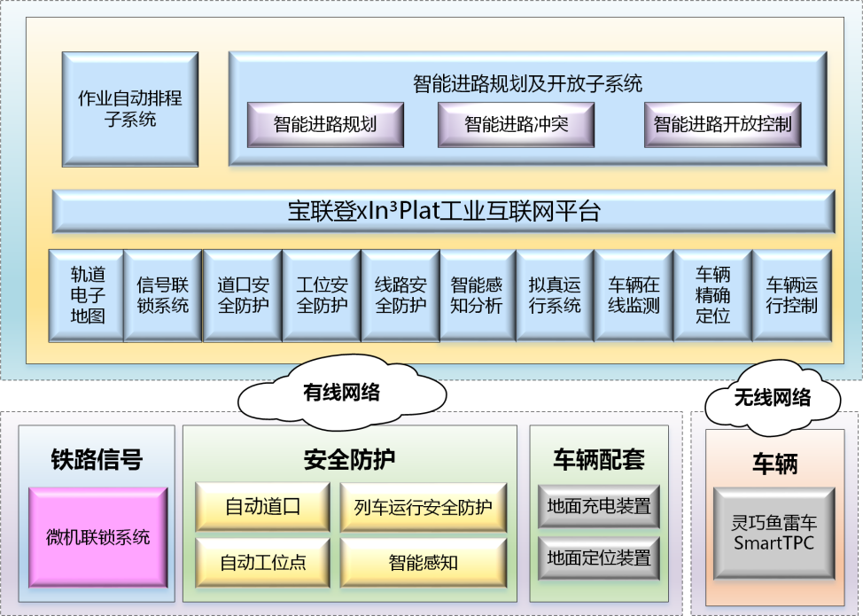Select the 地面充电装置 box
This screenshot has width=863, height=616.
[599, 507]
